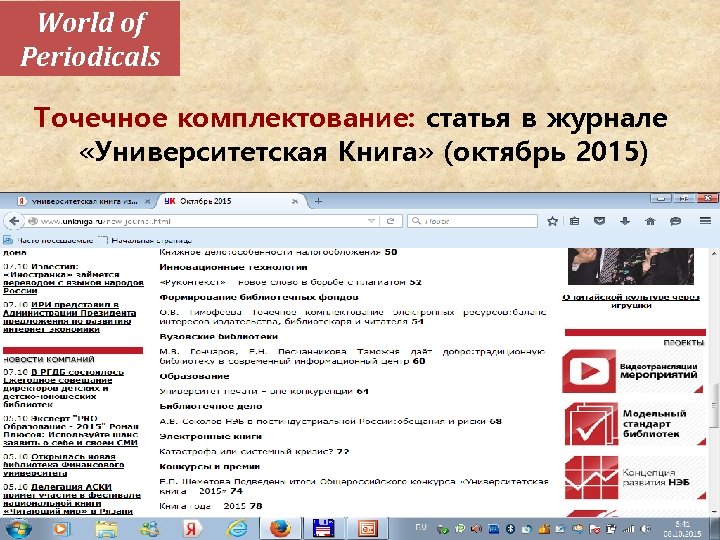The width and height of the screenshot is (720, 540).
Task: Click the photo thumbnail above китайской культуре
Action: pyautogui.click(x=630, y=266)
